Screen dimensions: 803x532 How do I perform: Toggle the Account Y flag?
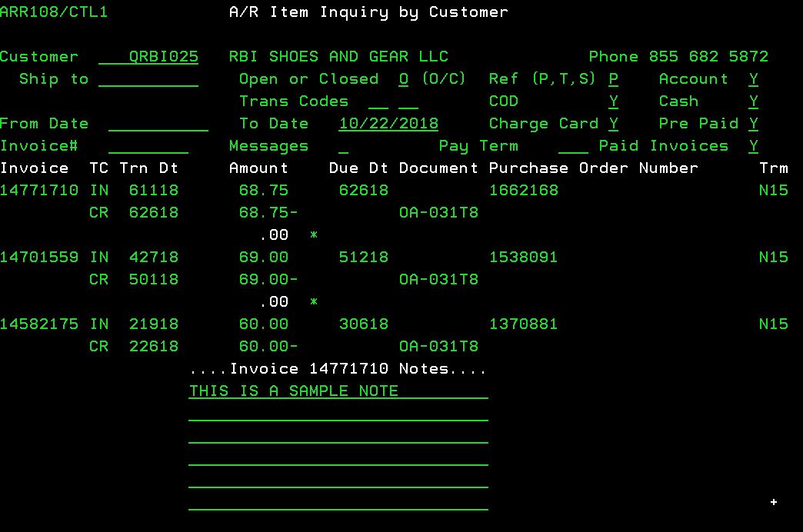point(753,79)
